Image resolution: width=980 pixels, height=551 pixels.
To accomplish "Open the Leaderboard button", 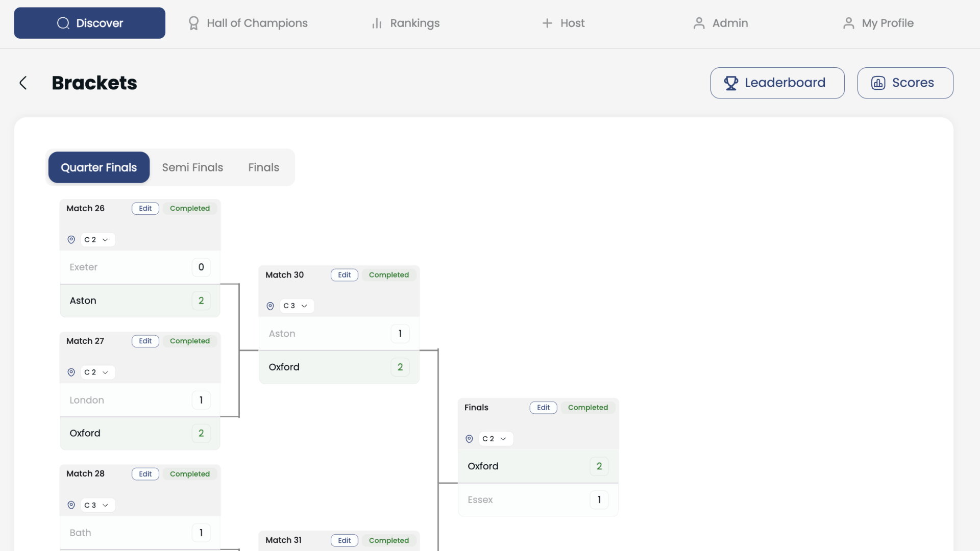I will (777, 83).
